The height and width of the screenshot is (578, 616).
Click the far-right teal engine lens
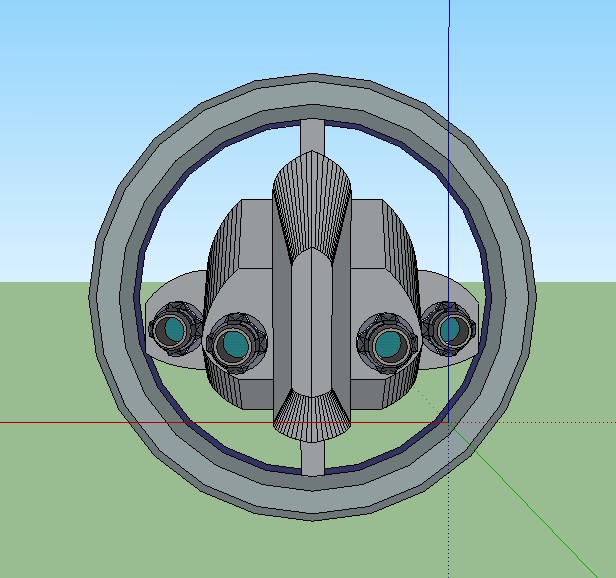click(x=450, y=329)
